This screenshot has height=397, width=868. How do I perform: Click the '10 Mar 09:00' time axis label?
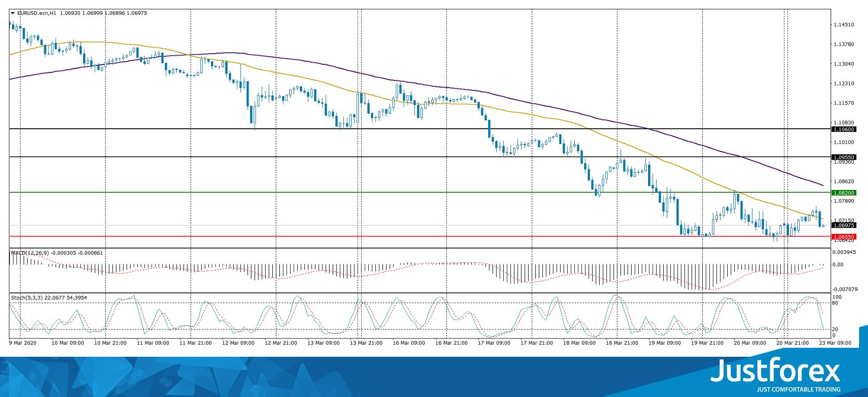click(x=67, y=343)
